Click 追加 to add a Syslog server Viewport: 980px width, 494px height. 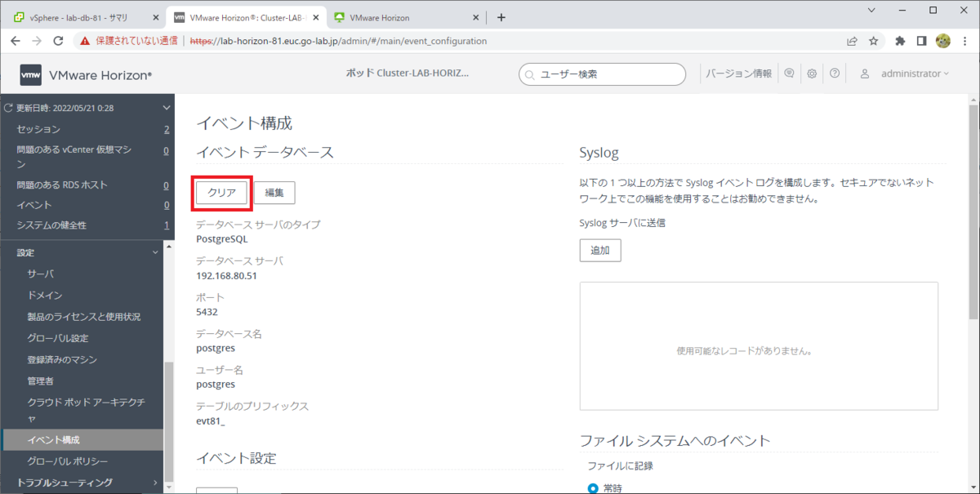(600, 250)
